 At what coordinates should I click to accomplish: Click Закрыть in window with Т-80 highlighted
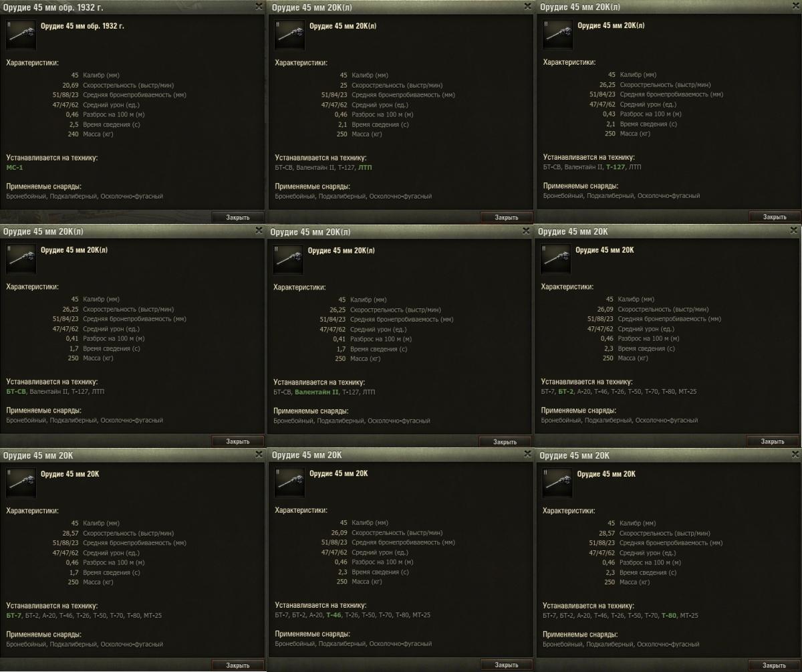click(775, 665)
